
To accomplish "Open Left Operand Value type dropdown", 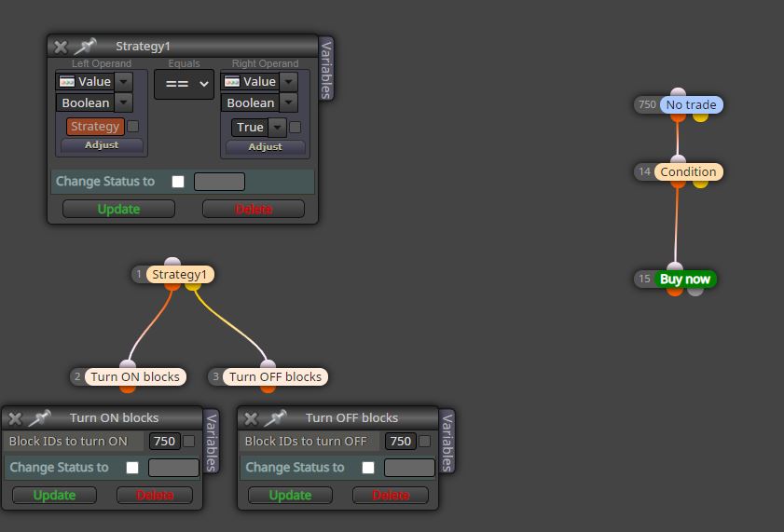I will (124, 81).
